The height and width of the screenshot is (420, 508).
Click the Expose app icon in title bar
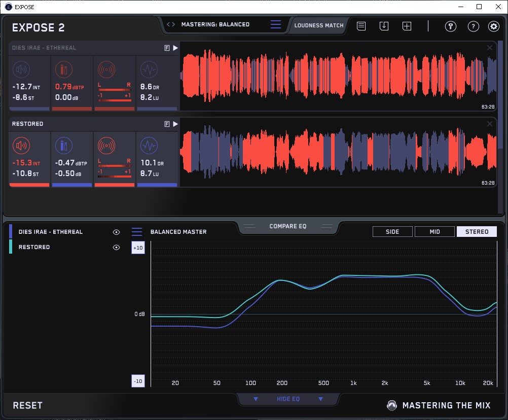[x=9, y=7]
